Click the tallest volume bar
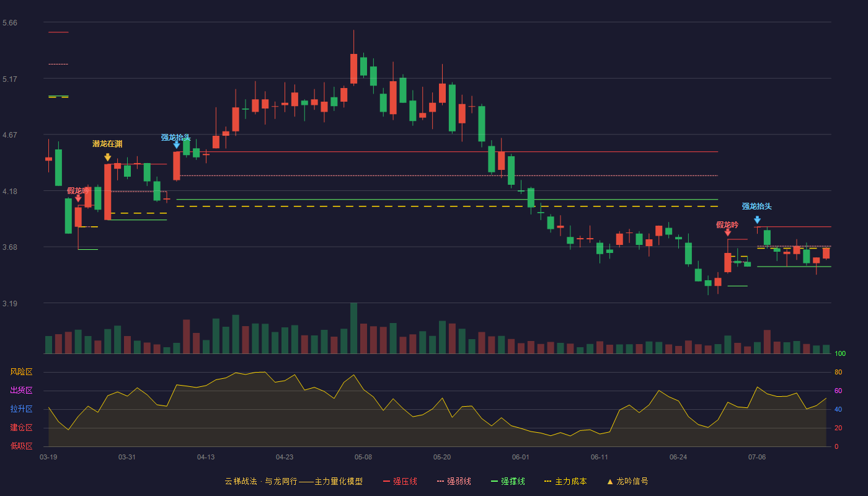The image size is (868, 496). point(353,329)
